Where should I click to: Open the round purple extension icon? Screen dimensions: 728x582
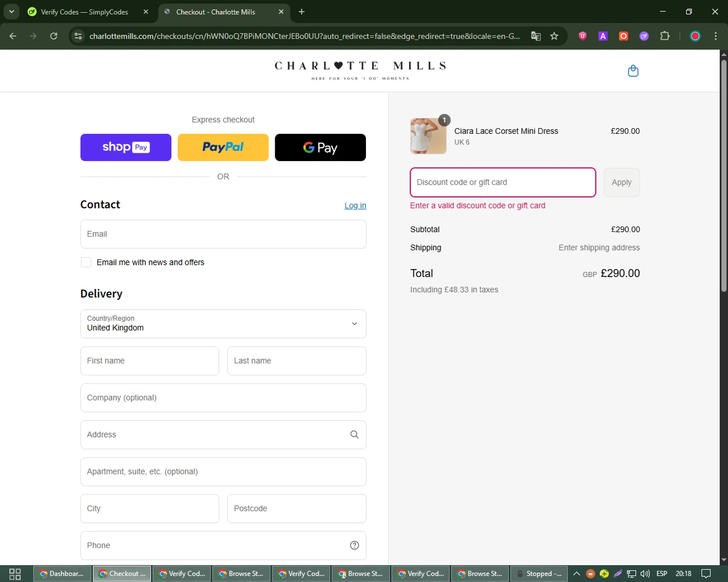tap(644, 36)
